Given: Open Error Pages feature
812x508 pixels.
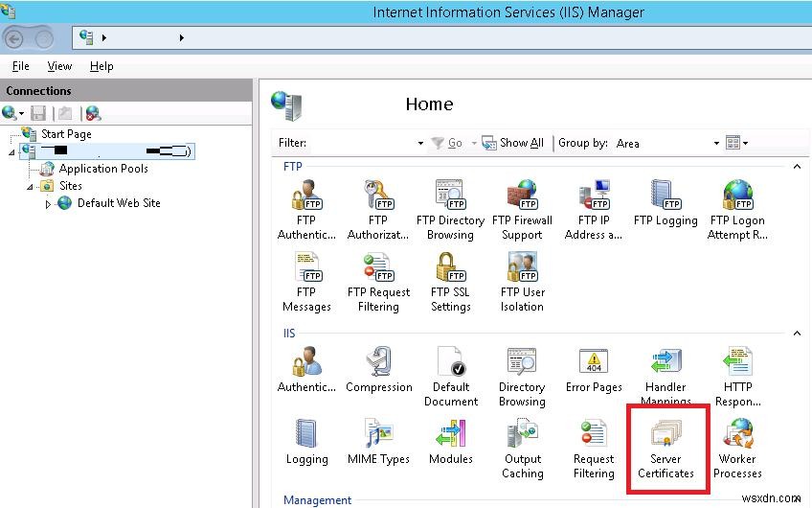Looking at the screenshot, I should click(x=594, y=370).
